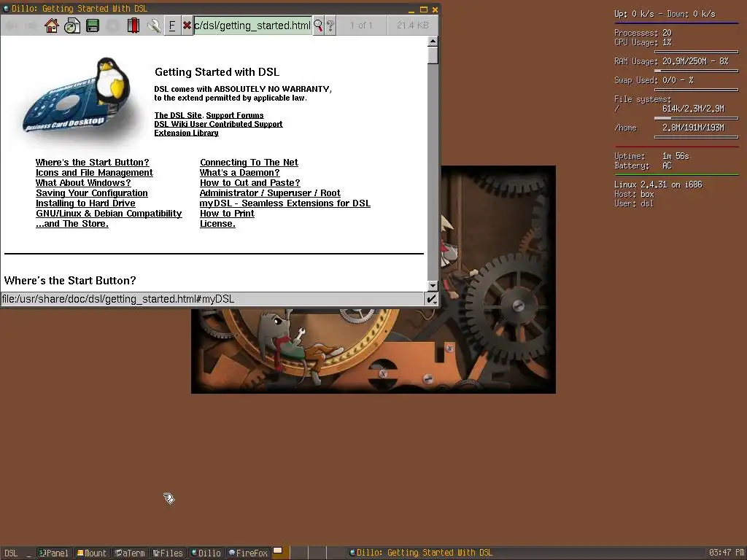Click the Getting Started with DSL heading

click(217, 72)
